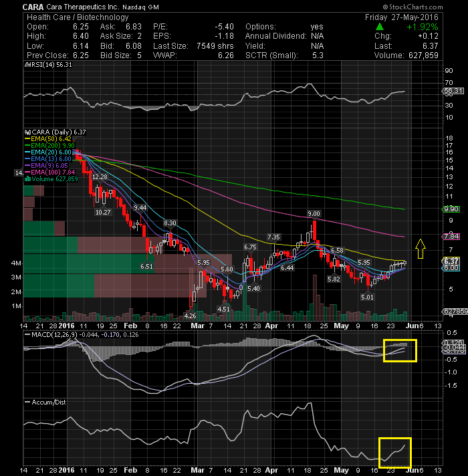Image resolution: width=468 pixels, height=476 pixels.
Task: Click the Accum/Dist indicator label
Action: pyautogui.click(x=49, y=402)
